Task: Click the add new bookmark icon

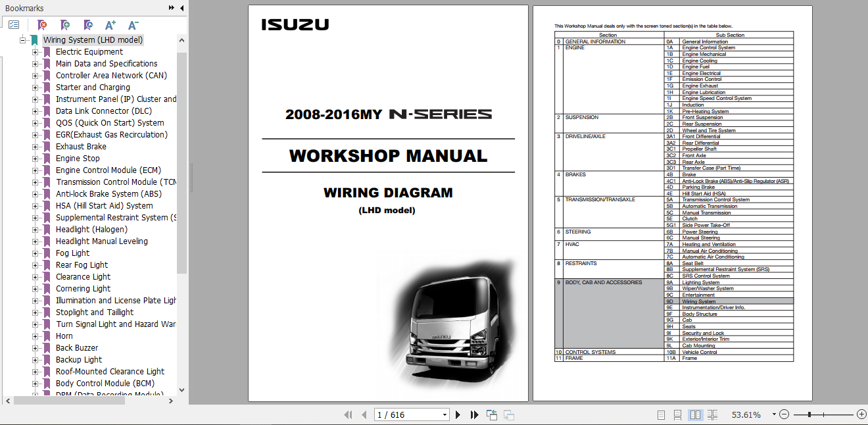Action: (64, 25)
